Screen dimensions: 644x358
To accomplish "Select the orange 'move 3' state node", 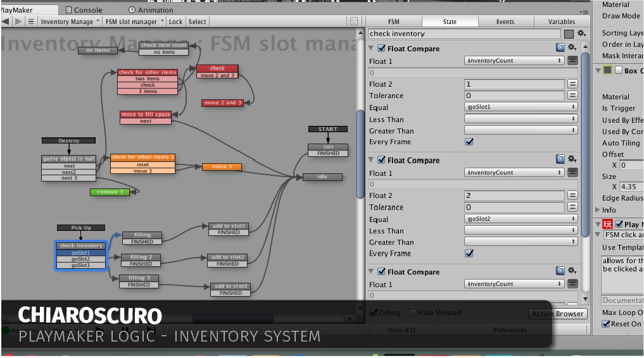I will tap(222, 167).
